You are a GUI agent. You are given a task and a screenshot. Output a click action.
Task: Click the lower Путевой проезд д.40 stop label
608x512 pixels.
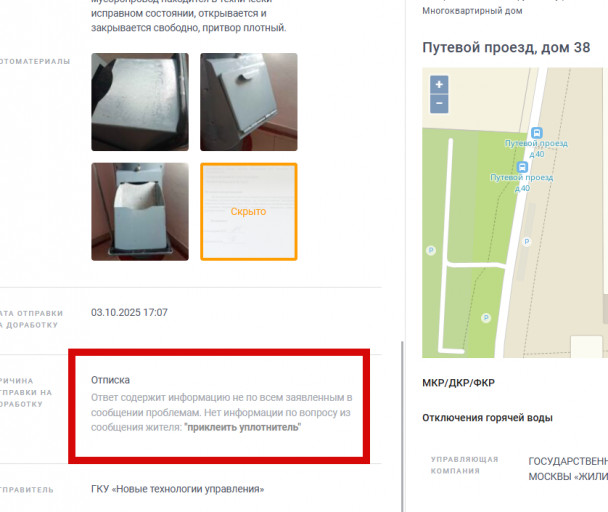pyautogui.click(x=522, y=183)
